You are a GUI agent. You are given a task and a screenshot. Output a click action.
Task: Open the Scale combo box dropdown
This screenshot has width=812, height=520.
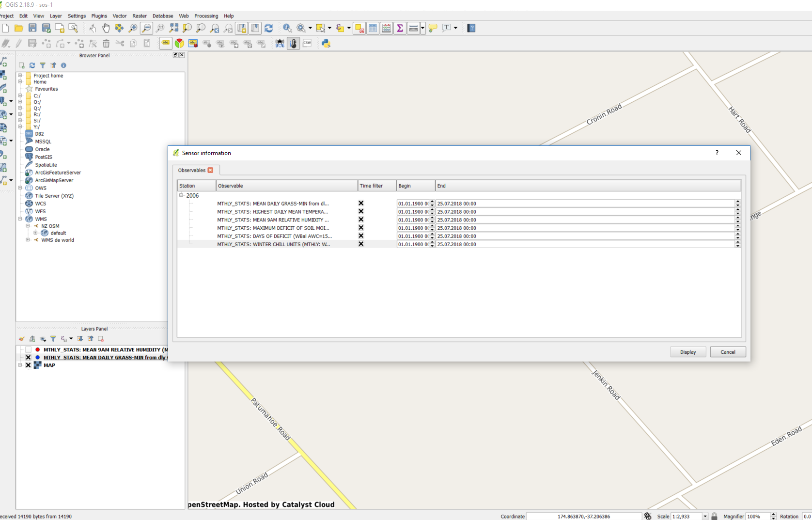pos(705,516)
